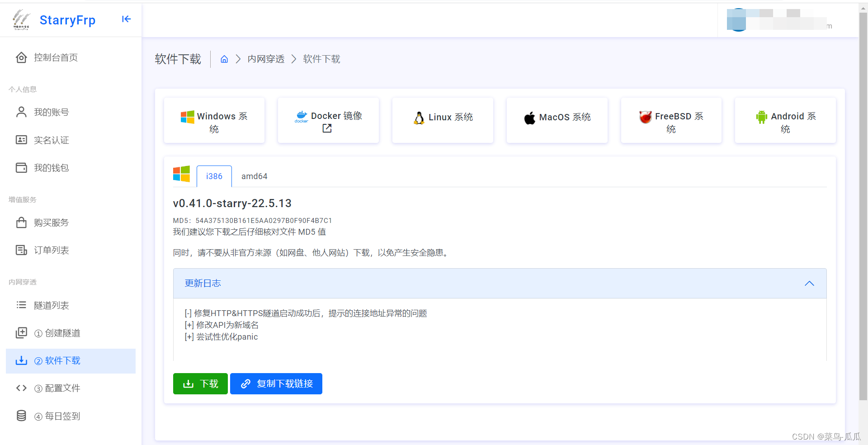Viewport: 868px width, 445px height.
Task: Switch to the amd64 tab
Action: (x=254, y=176)
